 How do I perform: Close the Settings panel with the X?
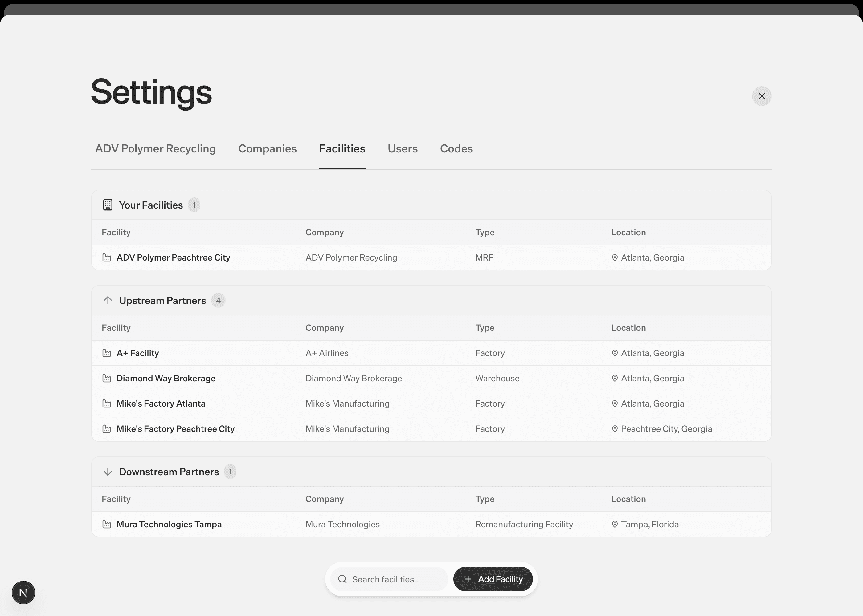pos(761,96)
